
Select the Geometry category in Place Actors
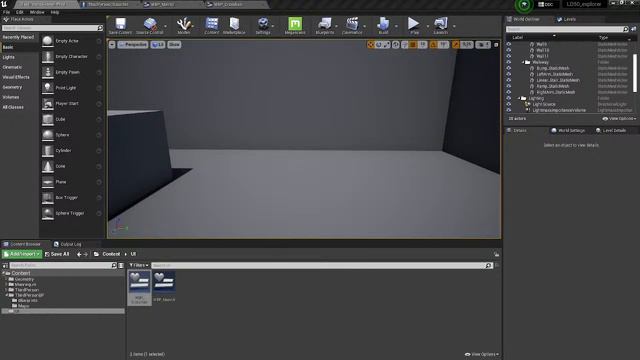click(x=12, y=87)
